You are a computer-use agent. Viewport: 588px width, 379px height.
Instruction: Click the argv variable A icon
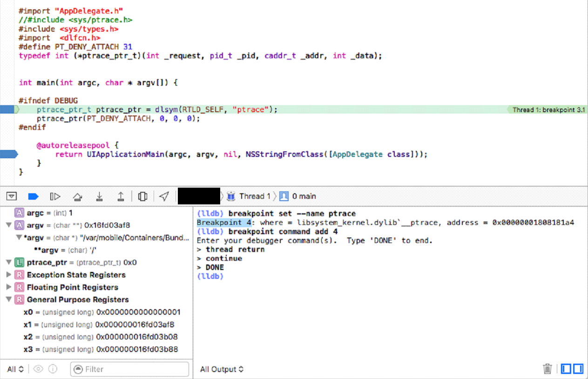[19, 225]
